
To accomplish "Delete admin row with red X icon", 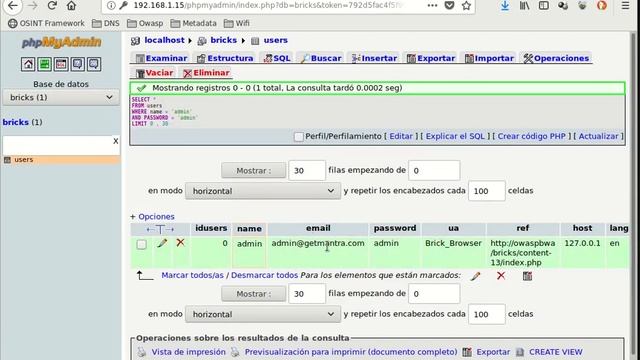I will pyautogui.click(x=180, y=242).
